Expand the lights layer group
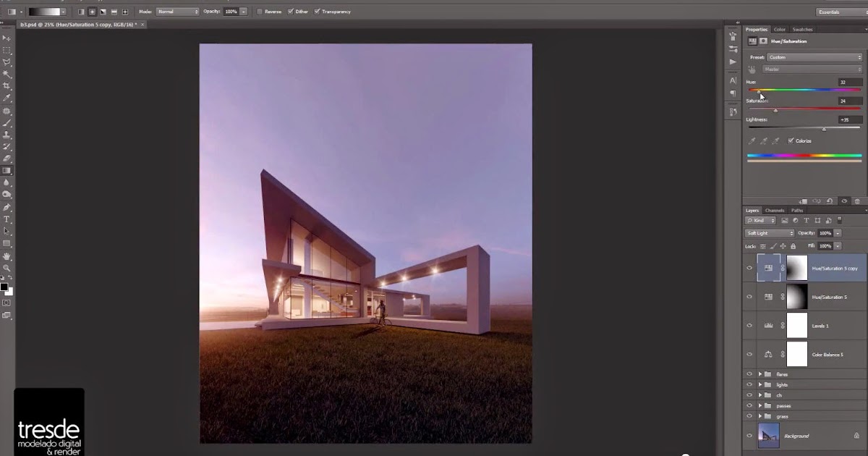Viewport: 868px width, 456px height. (760, 384)
